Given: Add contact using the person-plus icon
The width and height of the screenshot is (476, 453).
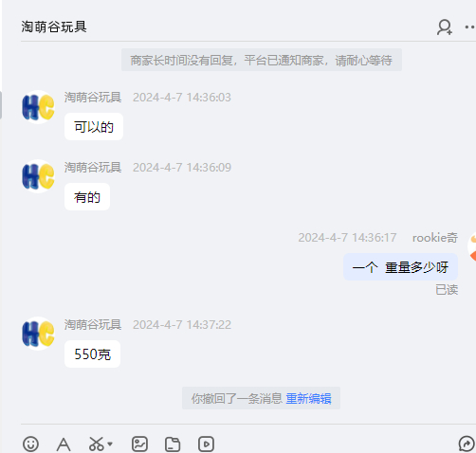Looking at the screenshot, I should (x=445, y=27).
